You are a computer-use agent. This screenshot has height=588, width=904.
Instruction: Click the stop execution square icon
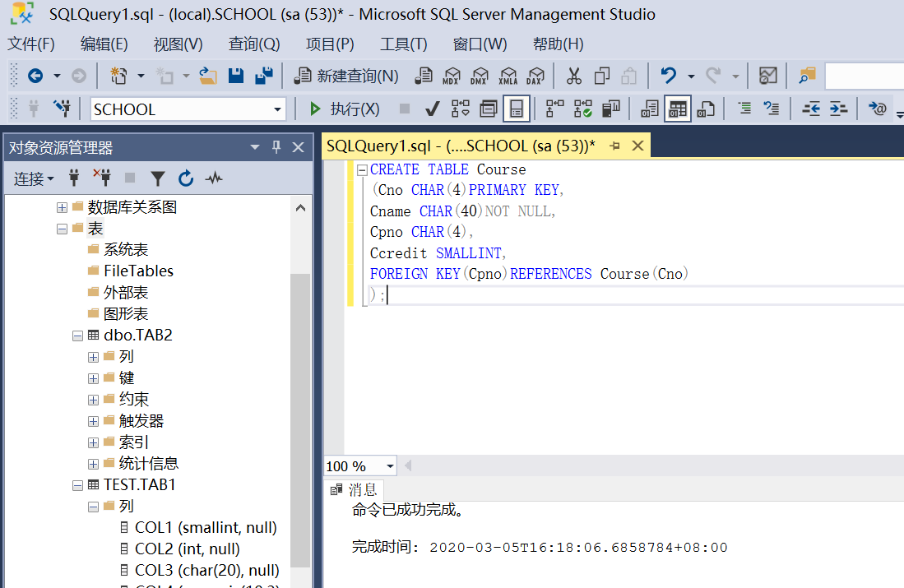(x=405, y=109)
